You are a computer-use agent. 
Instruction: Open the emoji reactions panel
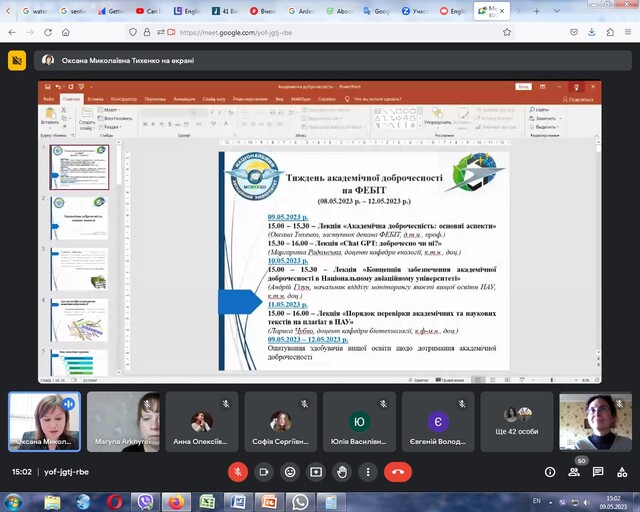click(x=290, y=471)
